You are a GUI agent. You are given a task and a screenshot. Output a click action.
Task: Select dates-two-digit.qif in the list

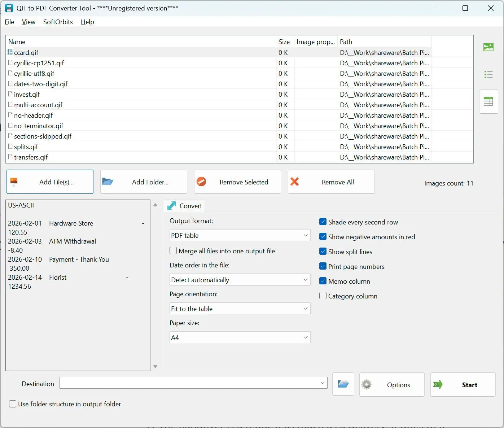(219, 84)
